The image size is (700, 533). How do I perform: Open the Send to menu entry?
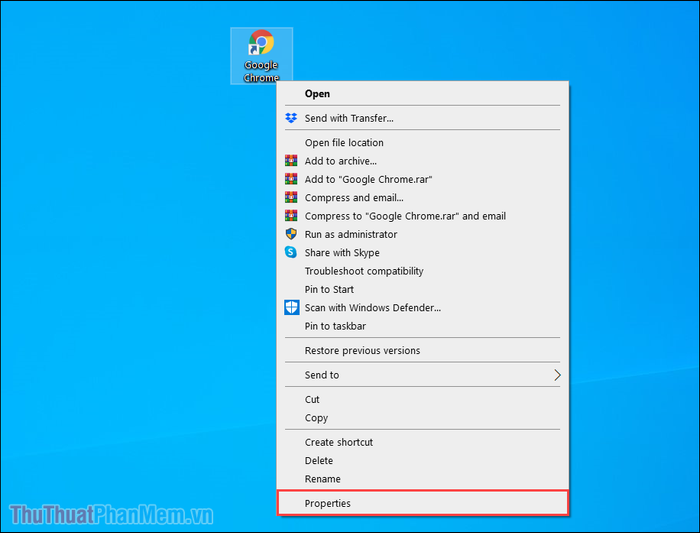(x=422, y=375)
